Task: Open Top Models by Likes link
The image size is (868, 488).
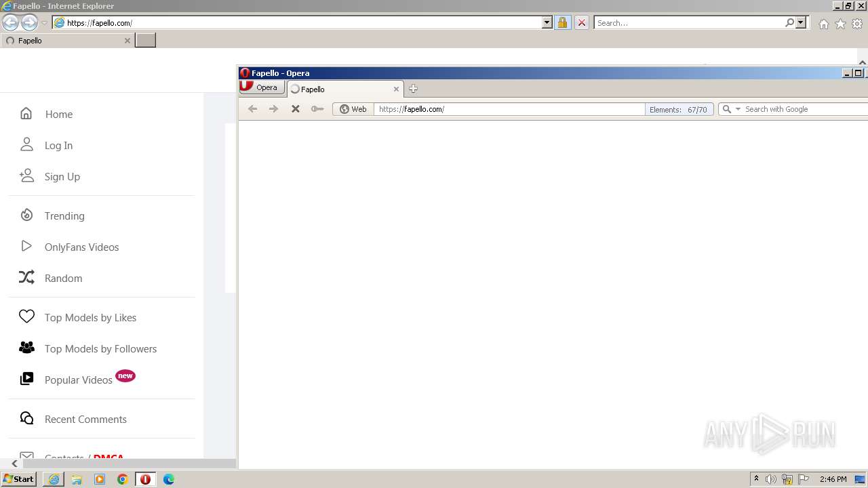Action: pyautogui.click(x=90, y=317)
